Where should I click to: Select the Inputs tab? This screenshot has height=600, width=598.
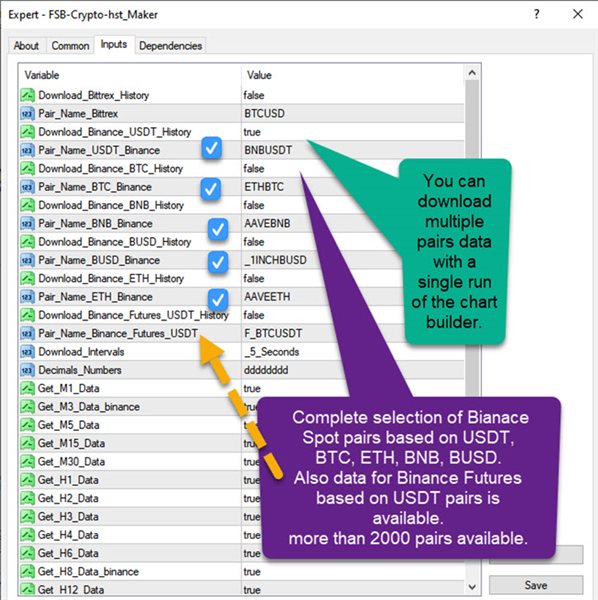click(x=114, y=44)
